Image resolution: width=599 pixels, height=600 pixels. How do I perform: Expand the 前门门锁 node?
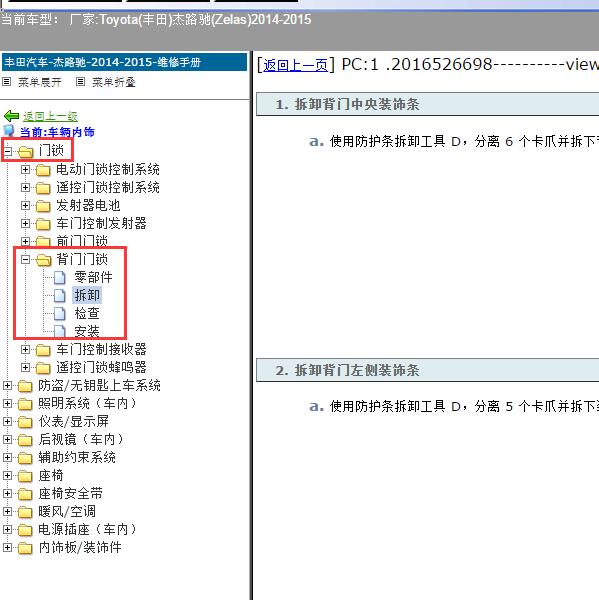click(x=25, y=241)
